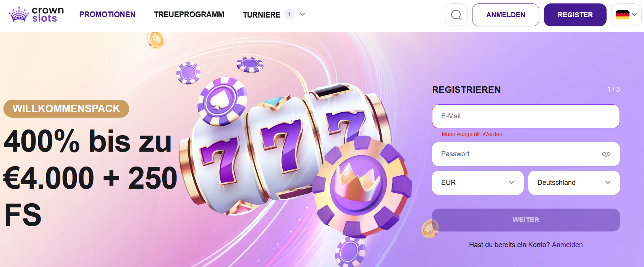
Task: Go to Treueprogramm page
Action: (x=189, y=15)
